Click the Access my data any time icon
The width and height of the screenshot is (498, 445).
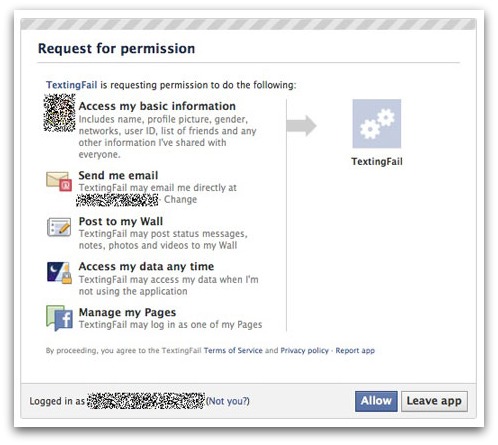pos(59,273)
